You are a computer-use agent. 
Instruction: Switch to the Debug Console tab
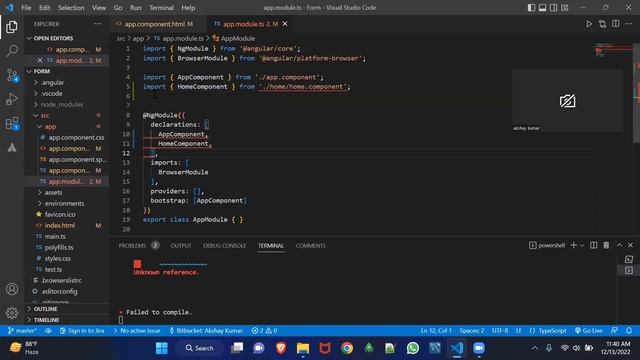coord(224,246)
